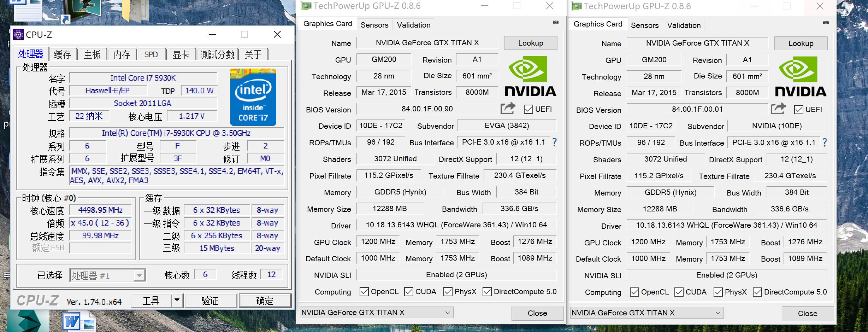Open Sensors tab in right GPU-Z window
The image size is (868, 332).
pos(645,25)
